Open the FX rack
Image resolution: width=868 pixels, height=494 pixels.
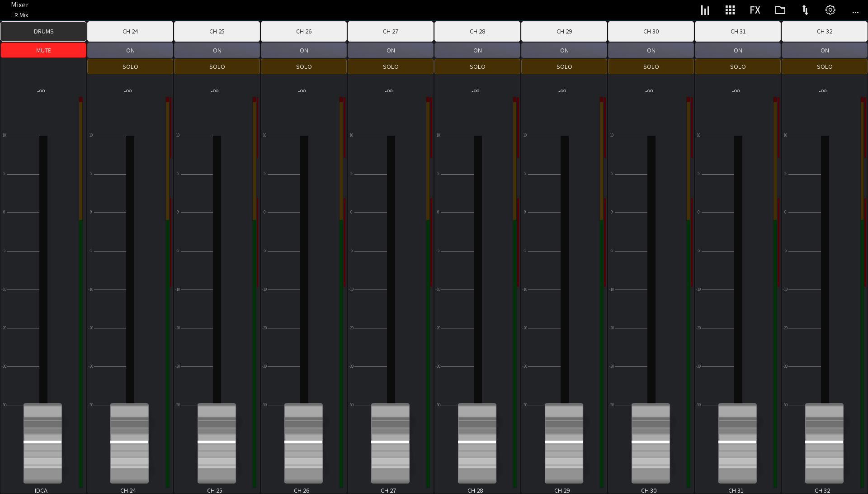click(x=755, y=9)
